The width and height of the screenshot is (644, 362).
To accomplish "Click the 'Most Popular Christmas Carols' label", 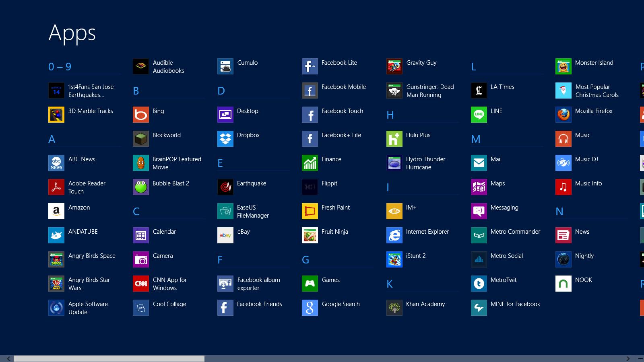I will coord(597,91).
